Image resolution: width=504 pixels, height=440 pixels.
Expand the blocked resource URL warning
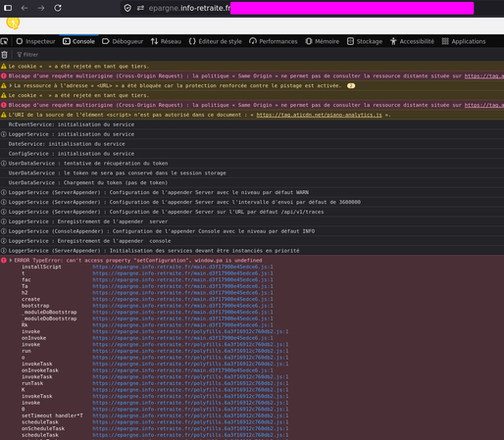11,85
